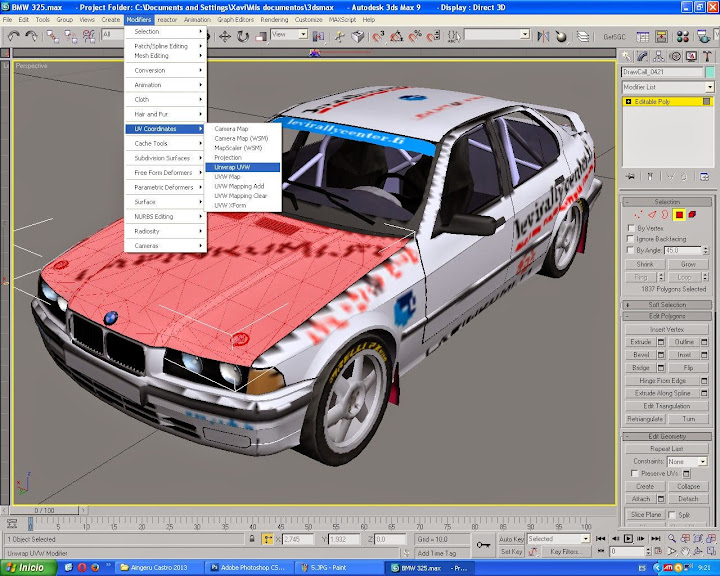Viewport: 720px width, 576px height.
Task: Toggle large key icon Set Keys button
Action: (483, 545)
